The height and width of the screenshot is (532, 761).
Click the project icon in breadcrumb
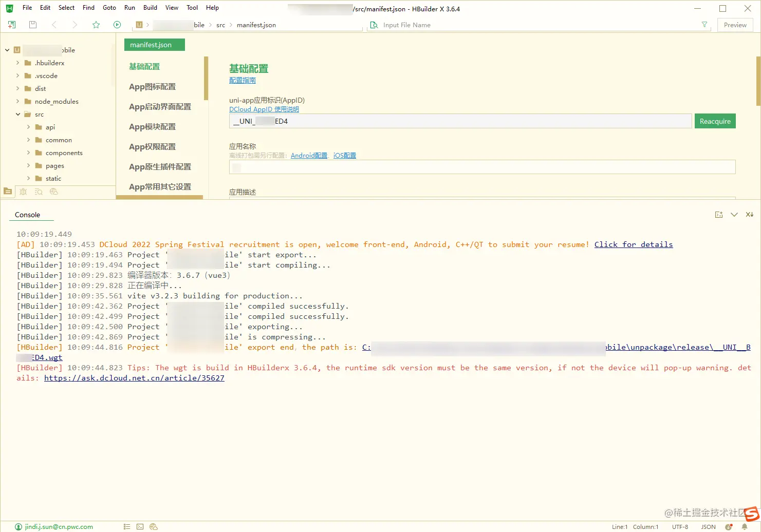139,25
